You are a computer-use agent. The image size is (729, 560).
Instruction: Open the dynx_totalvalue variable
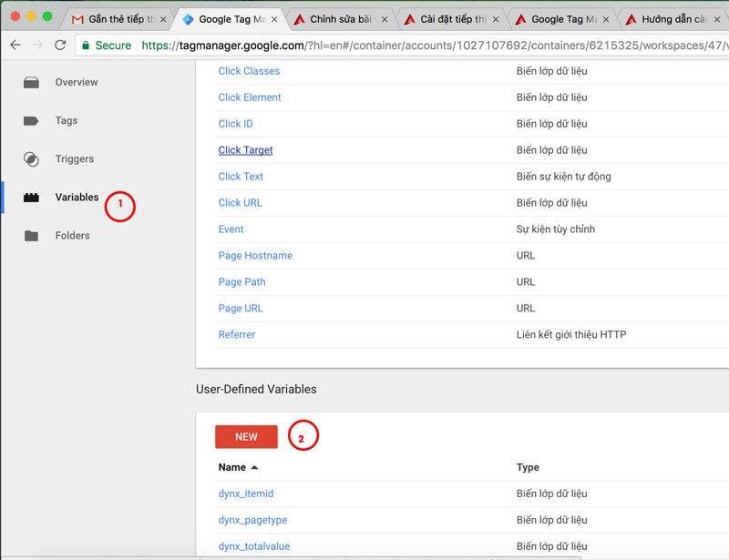(254, 546)
